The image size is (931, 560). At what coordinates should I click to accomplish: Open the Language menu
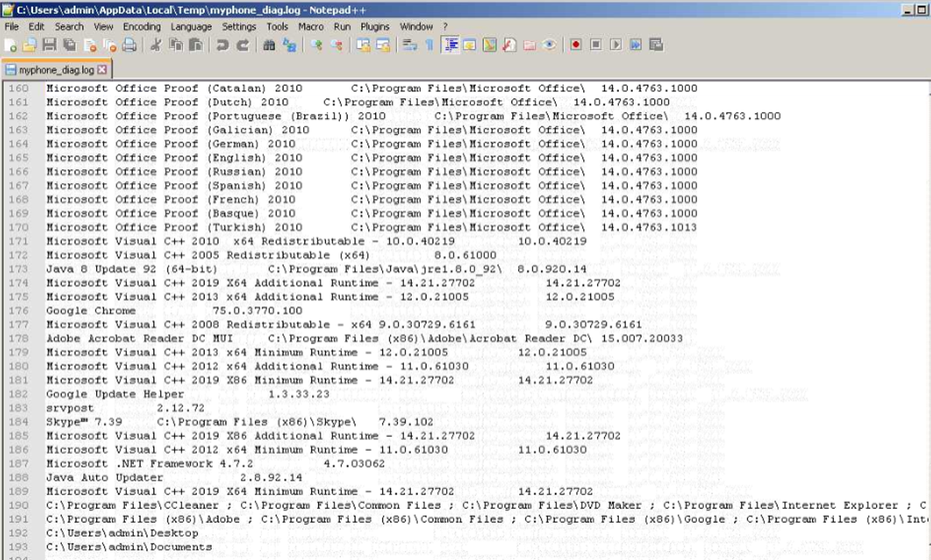(x=191, y=26)
